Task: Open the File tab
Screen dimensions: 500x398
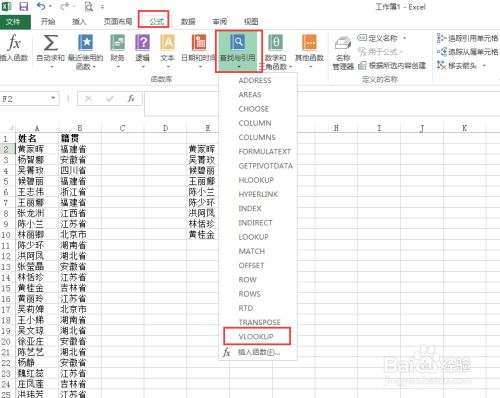Action: (x=14, y=22)
